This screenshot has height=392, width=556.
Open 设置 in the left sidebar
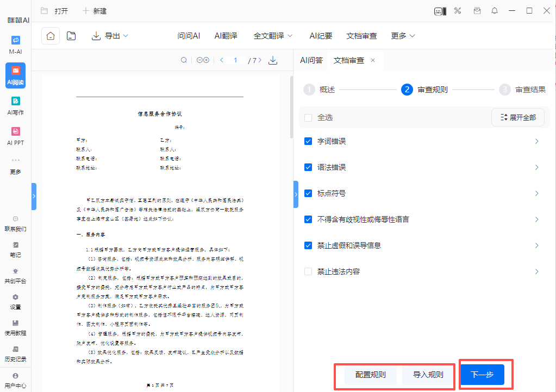[x=16, y=301]
